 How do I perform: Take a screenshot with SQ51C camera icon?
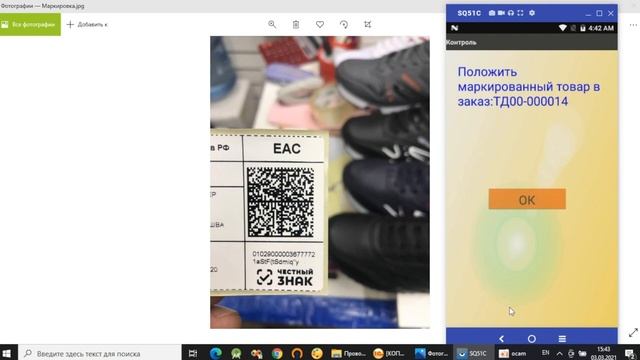(x=492, y=13)
